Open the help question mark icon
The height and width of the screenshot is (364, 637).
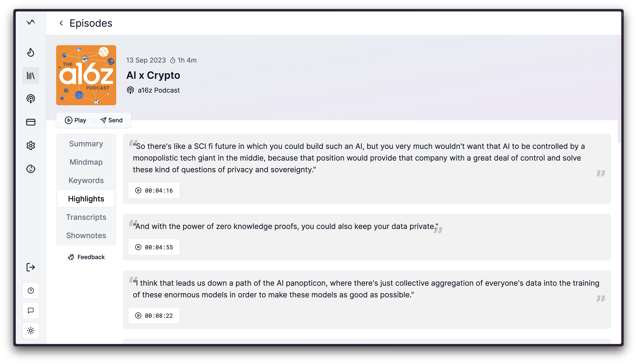[x=31, y=290]
